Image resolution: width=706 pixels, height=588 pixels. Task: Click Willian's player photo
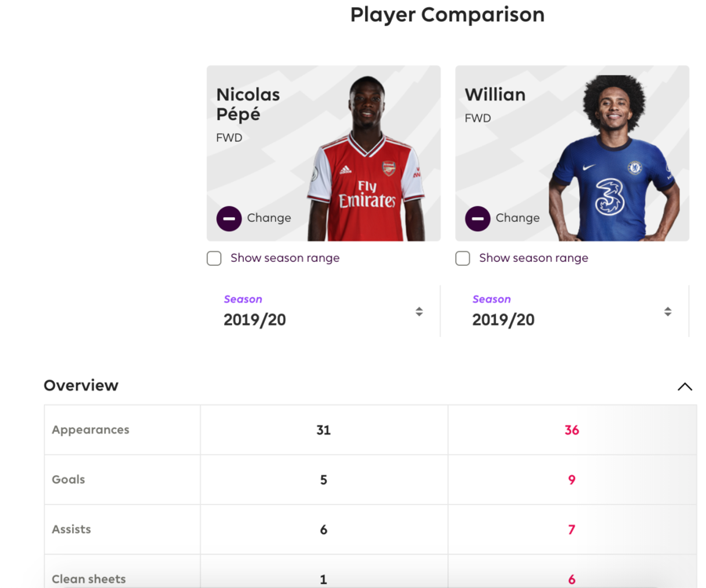[615, 158]
